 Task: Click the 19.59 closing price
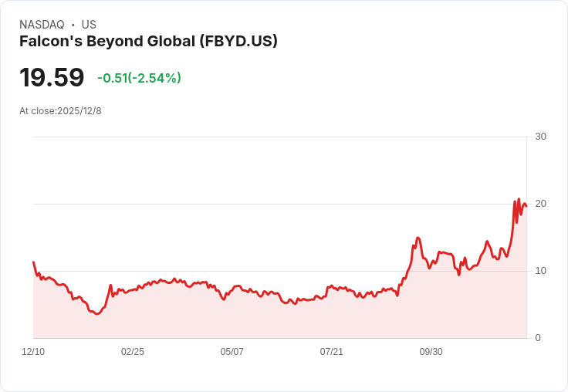[52, 77]
